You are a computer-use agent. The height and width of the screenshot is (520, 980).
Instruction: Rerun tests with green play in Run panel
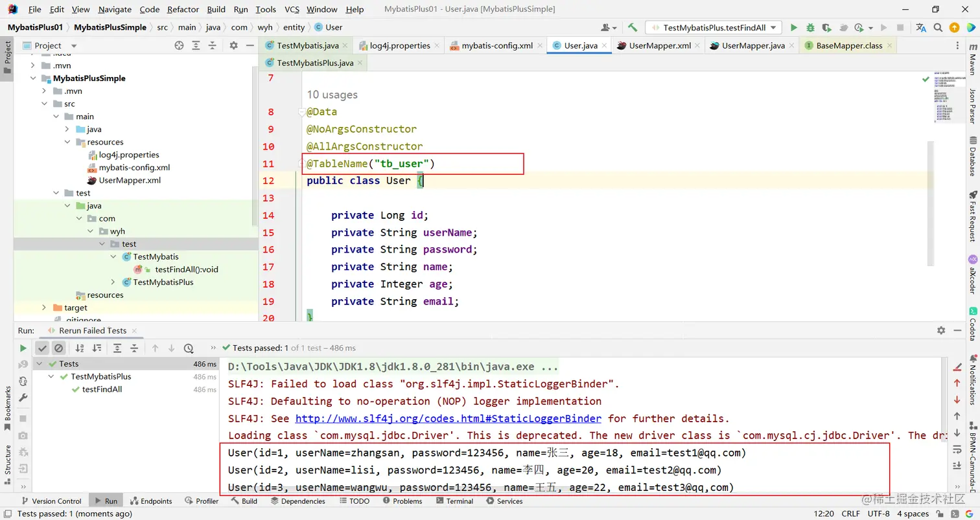[23, 348]
